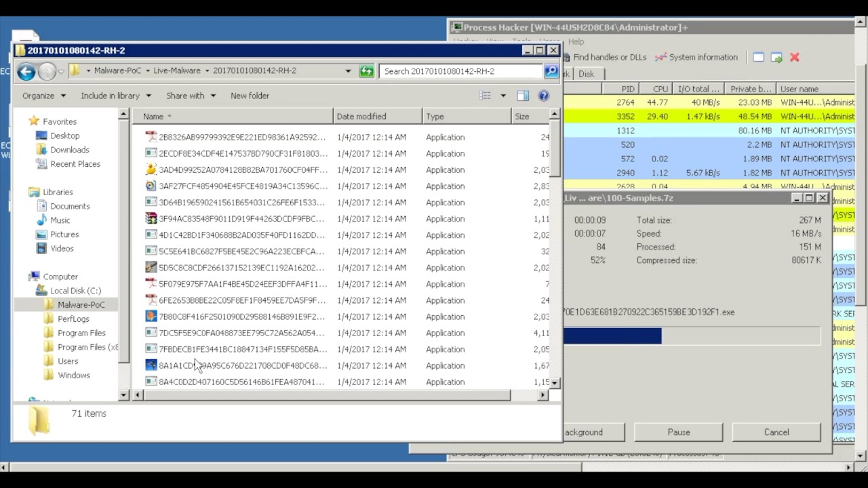Viewport: 868px width, 488px height.
Task: Select icon of file 7B80C8F416F2501090D295...
Action: (x=151, y=317)
